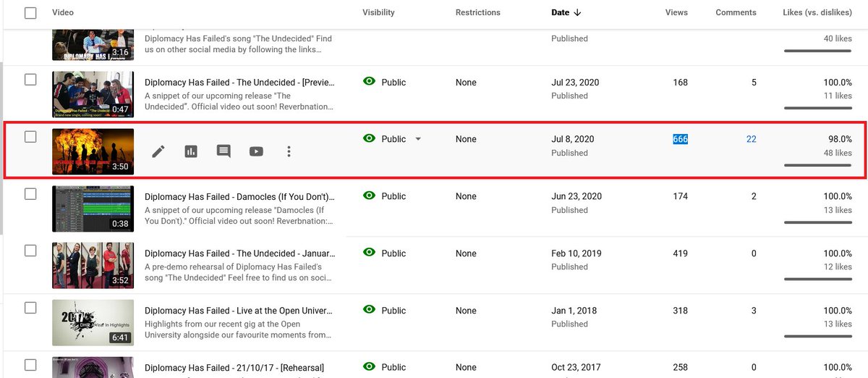Viewport: 868px width, 378px height.
Task: Click the Video column header
Action: pyautogui.click(x=63, y=12)
